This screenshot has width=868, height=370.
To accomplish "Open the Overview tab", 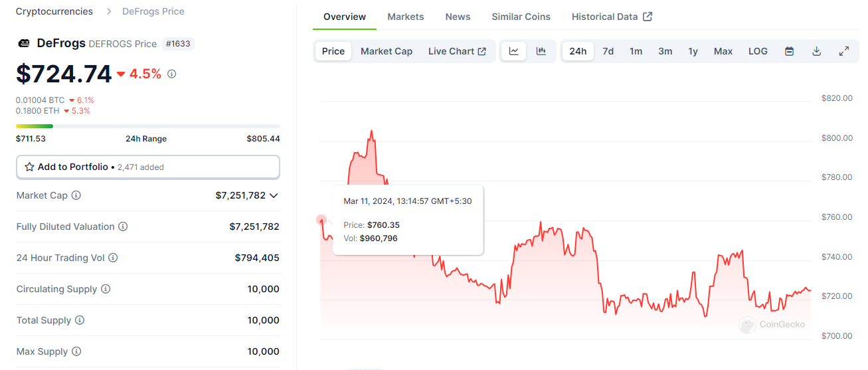I will (345, 17).
